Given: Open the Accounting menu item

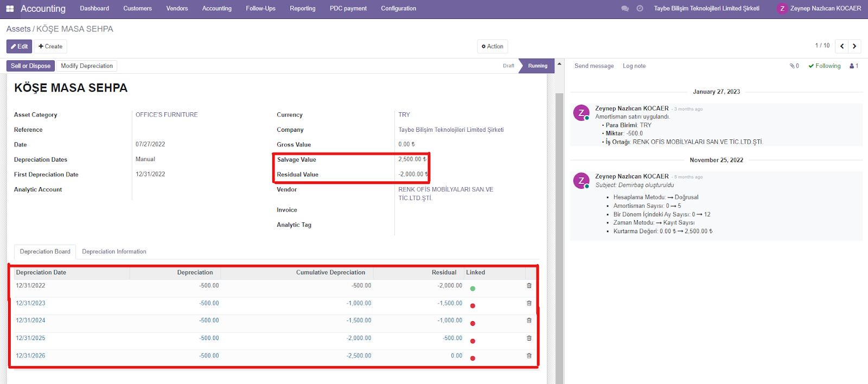Looking at the screenshot, I should click(x=216, y=9).
